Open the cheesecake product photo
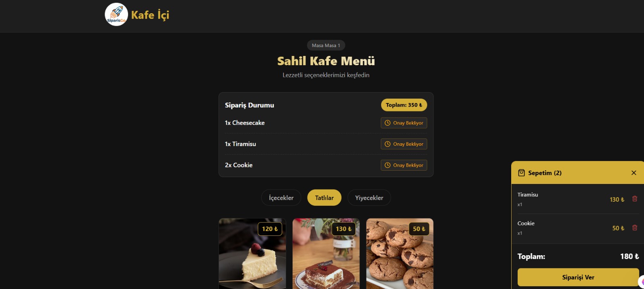 point(252,254)
